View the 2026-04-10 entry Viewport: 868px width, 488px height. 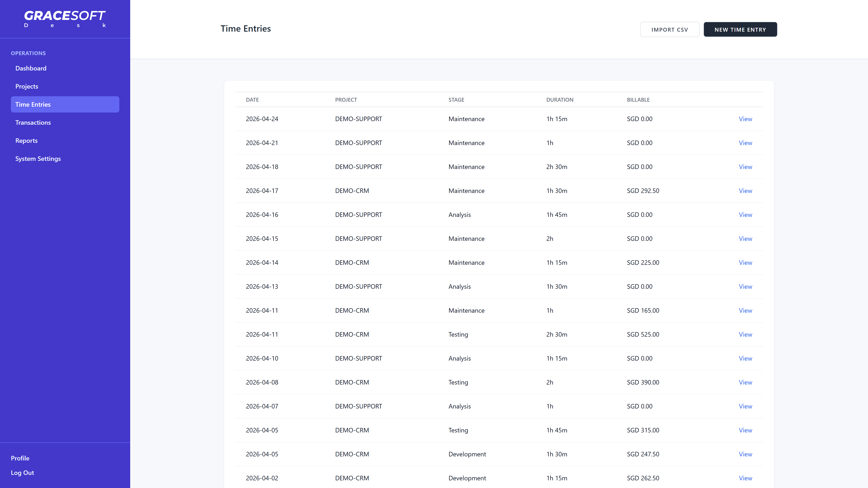pos(745,358)
